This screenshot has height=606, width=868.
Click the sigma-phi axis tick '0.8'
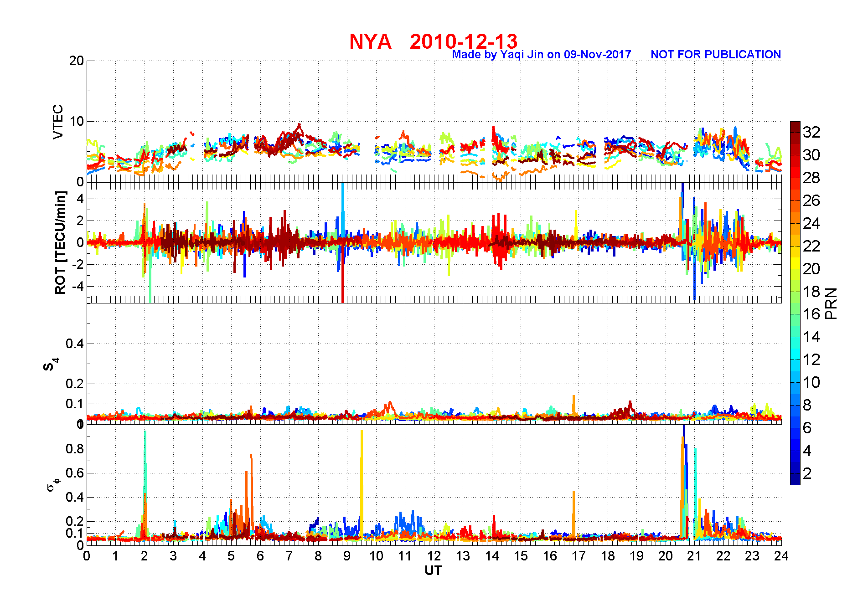point(75,449)
